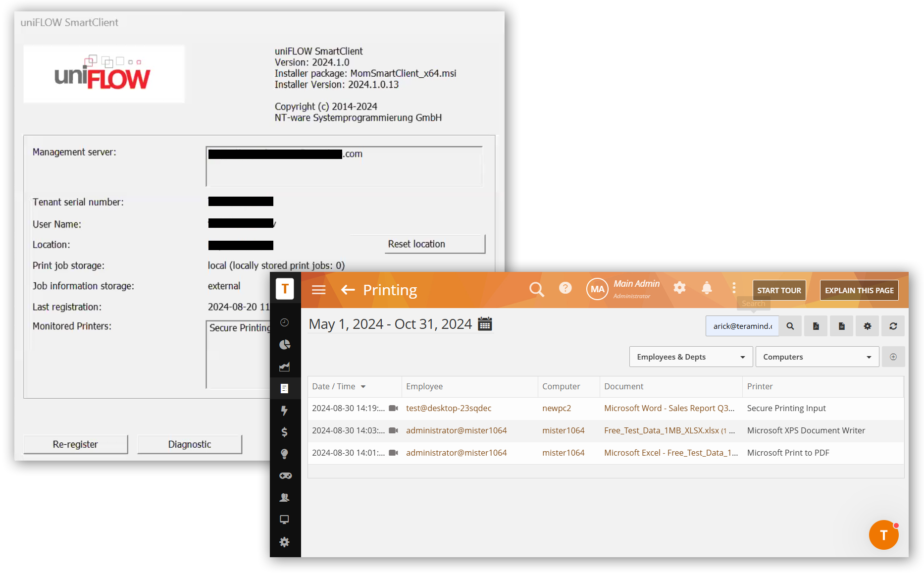Export report as PDF icon
The height and width of the screenshot is (576, 924).
816,326
